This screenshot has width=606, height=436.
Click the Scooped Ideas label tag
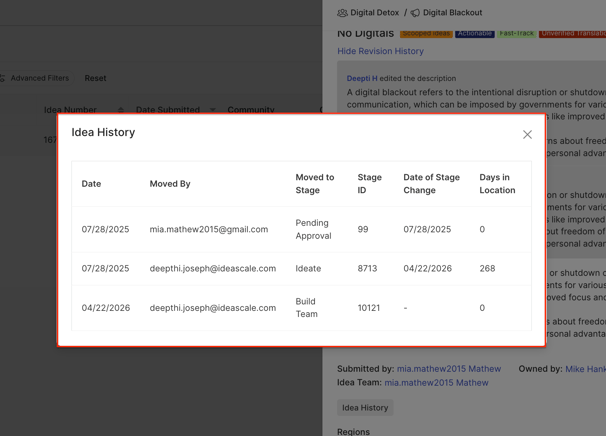(x=426, y=34)
